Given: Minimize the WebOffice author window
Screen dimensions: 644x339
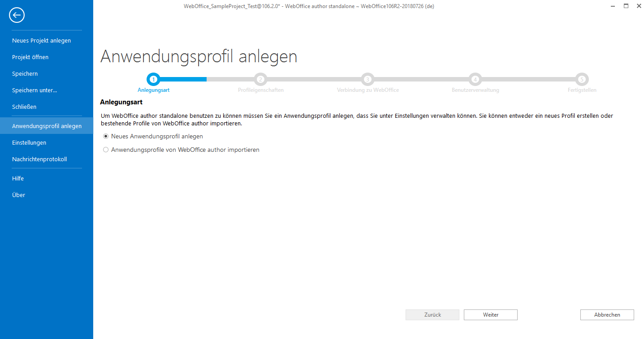Looking at the screenshot, I should click(613, 6).
